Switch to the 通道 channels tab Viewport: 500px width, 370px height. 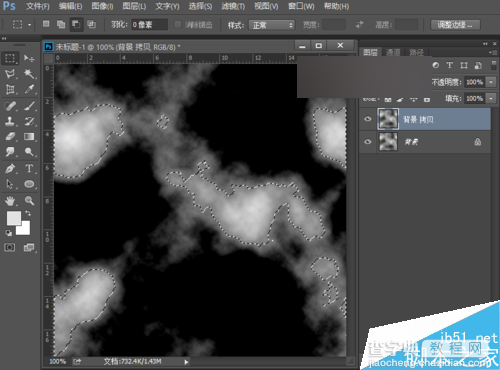click(x=393, y=52)
